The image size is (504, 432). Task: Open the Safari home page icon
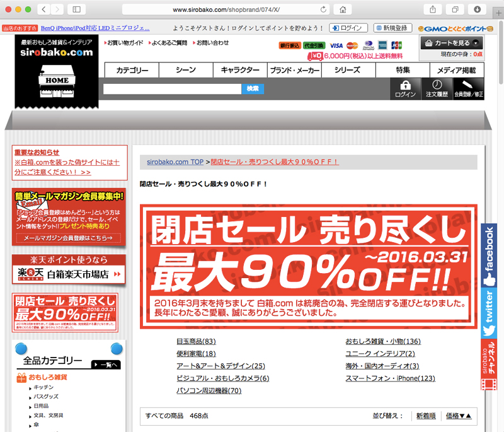point(343,9)
